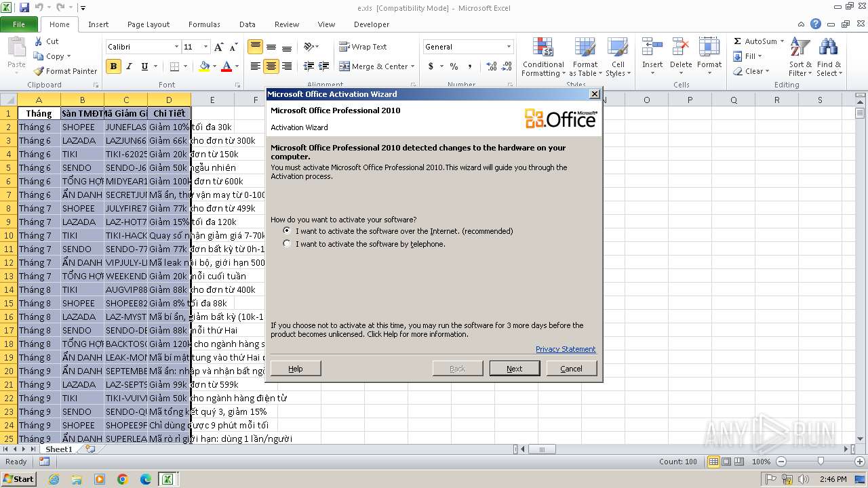
Task: Click the Cut scissors icon
Action: (x=39, y=41)
